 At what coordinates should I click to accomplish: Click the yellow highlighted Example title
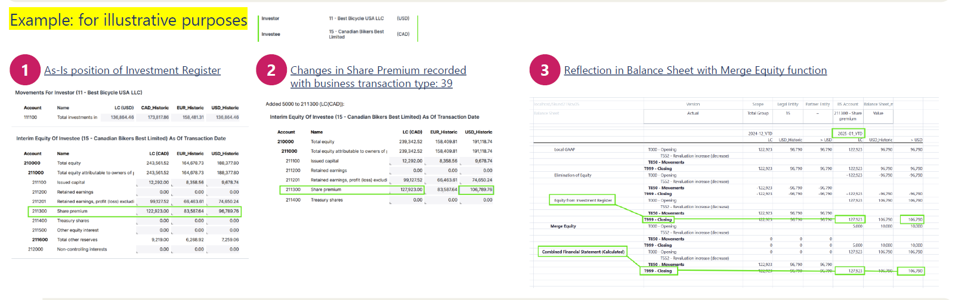(128, 20)
